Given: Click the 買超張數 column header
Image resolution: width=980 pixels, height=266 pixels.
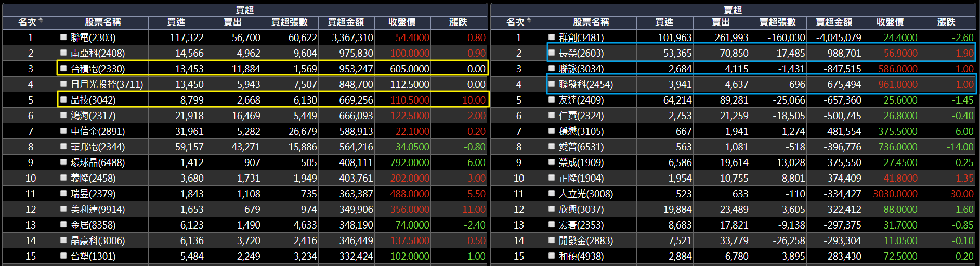Looking at the screenshot, I should pos(290,22).
